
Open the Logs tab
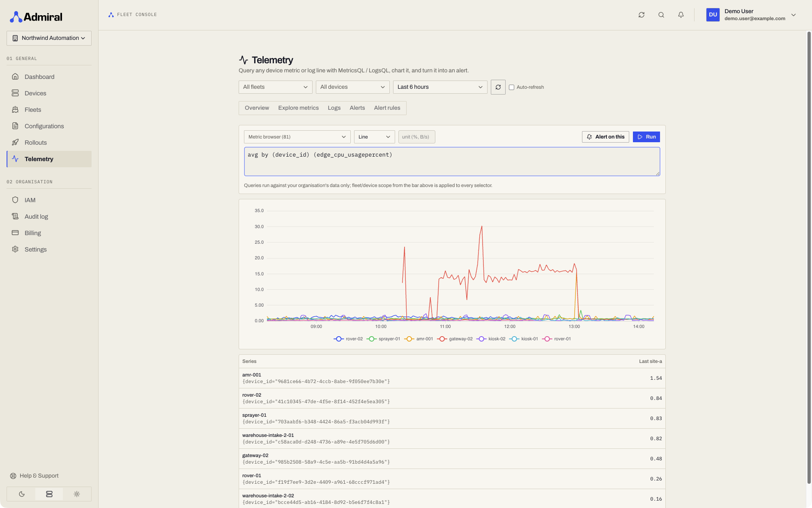(334, 108)
